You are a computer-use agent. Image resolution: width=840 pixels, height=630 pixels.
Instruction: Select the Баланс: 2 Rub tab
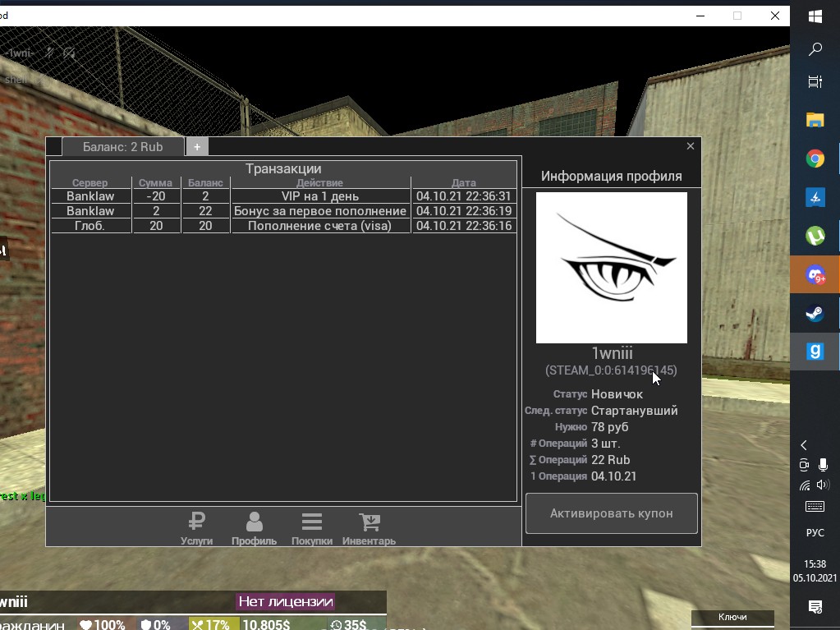coord(123,147)
